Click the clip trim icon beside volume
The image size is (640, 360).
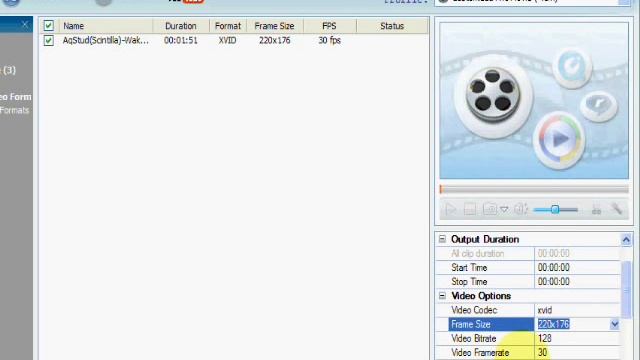(x=596, y=210)
